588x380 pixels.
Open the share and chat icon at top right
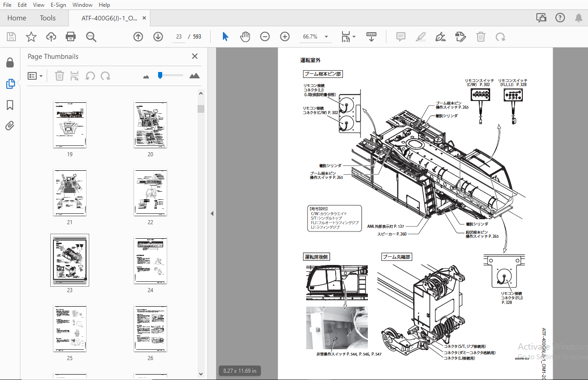(x=541, y=18)
